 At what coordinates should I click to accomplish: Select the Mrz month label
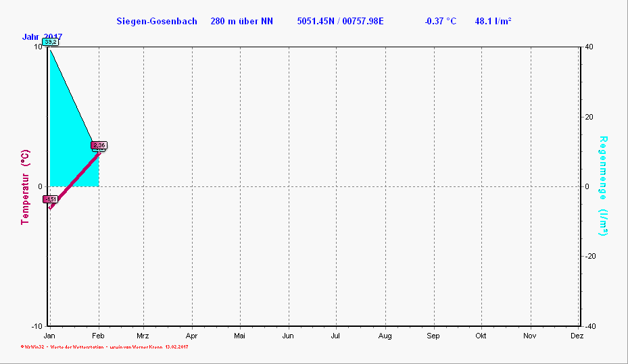143,335
